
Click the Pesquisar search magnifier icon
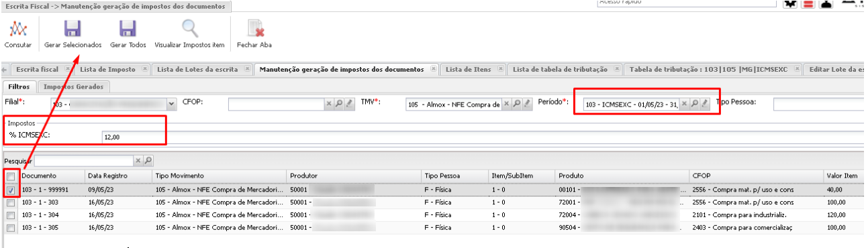148,161
